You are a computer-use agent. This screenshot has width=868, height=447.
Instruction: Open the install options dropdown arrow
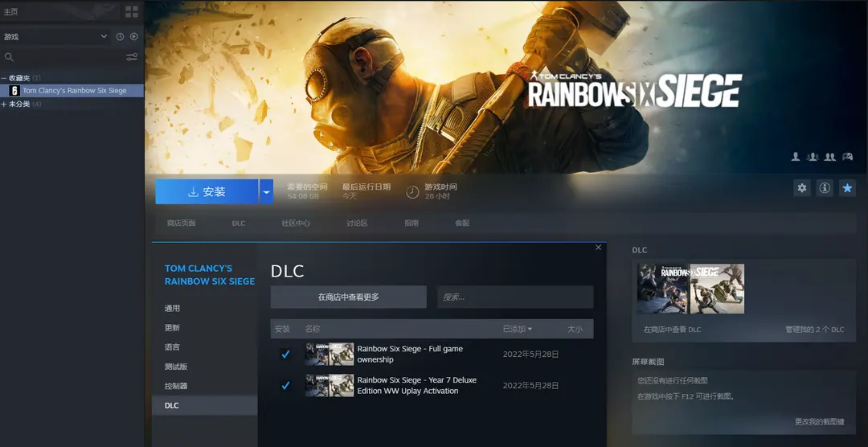(266, 191)
